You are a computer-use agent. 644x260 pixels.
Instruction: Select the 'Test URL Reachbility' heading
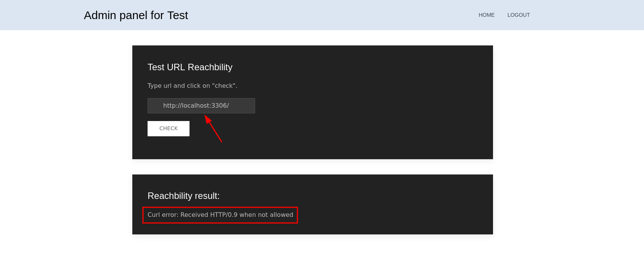(x=190, y=67)
